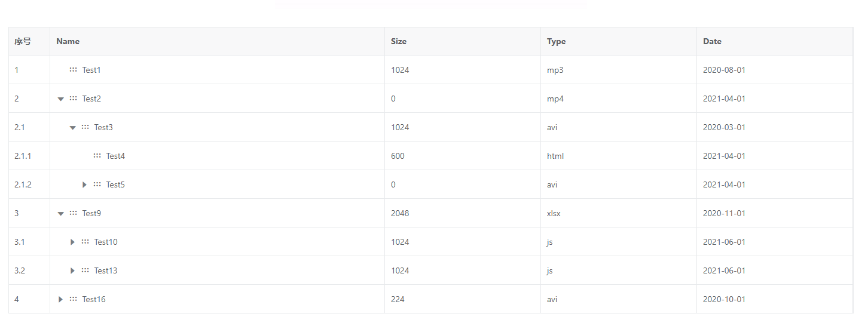Expand the Test13 row
The width and height of the screenshot is (868, 329).
click(72, 270)
